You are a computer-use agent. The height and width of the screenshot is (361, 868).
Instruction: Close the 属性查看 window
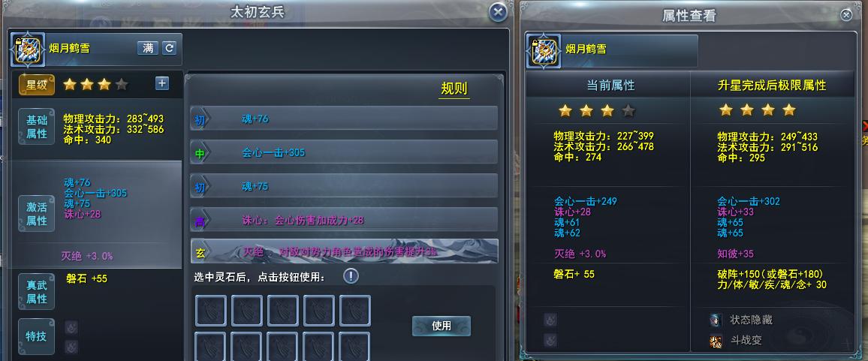click(x=846, y=15)
